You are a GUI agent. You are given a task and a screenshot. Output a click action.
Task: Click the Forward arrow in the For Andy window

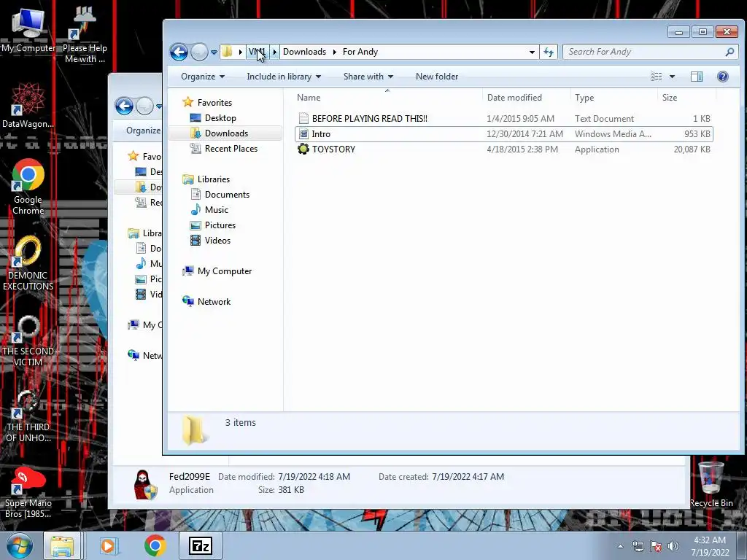199,52
